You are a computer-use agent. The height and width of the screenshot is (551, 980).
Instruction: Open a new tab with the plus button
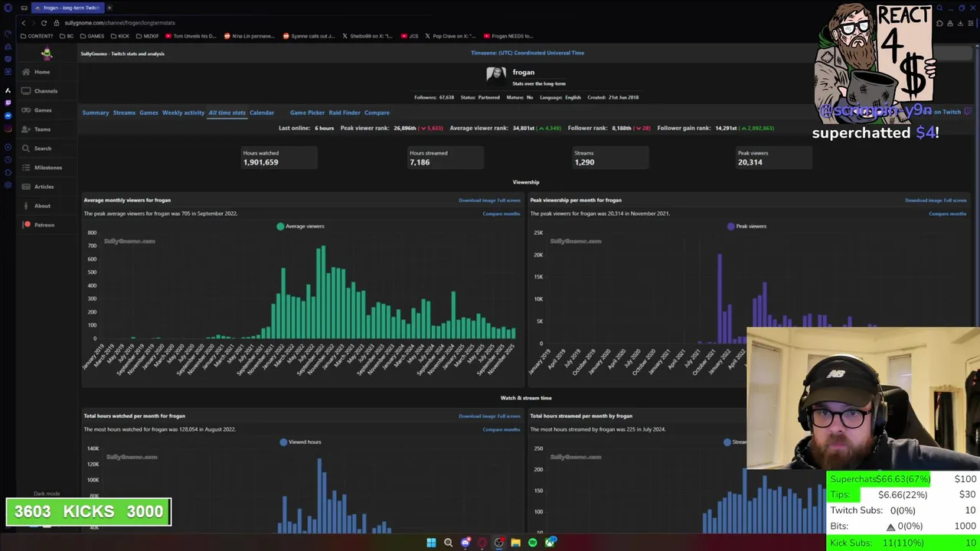(x=109, y=8)
